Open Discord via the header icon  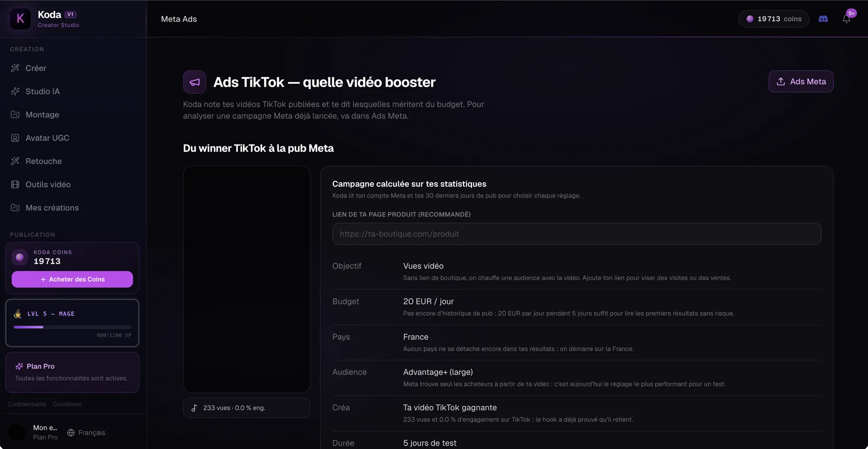point(823,19)
